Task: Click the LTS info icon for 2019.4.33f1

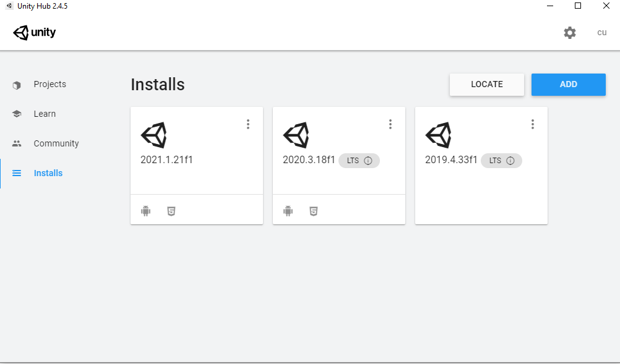Action: click(510, 161)
